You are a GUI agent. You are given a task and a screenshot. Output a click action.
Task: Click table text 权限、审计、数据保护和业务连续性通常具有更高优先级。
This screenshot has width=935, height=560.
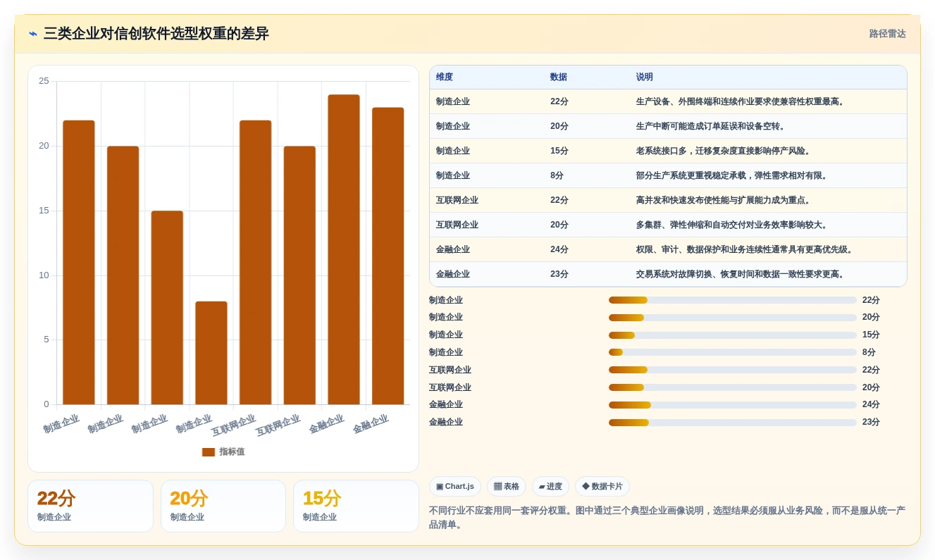tap(745, 249)
